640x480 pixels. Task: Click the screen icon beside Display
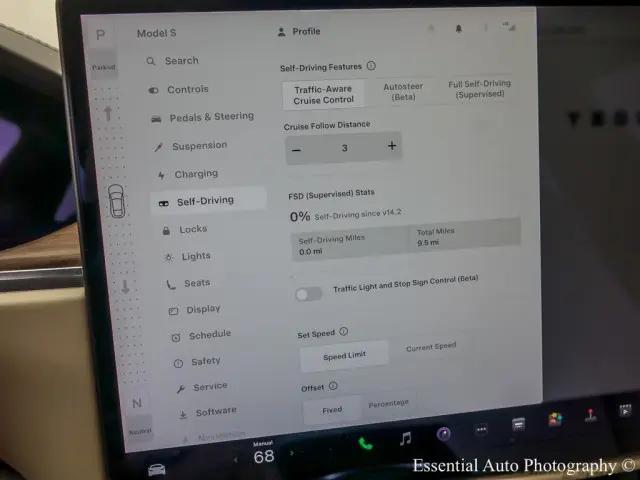tap(173, 311)
